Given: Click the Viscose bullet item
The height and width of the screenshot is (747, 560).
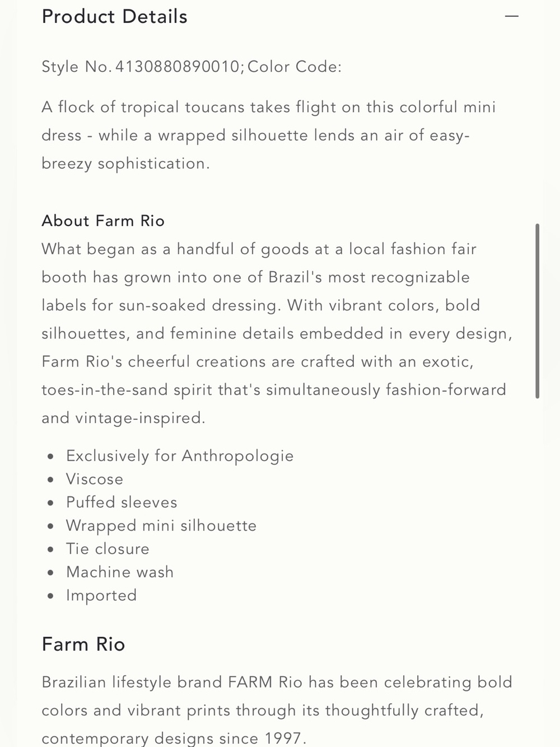Looking at the screenshot, I should click(95, 479).
